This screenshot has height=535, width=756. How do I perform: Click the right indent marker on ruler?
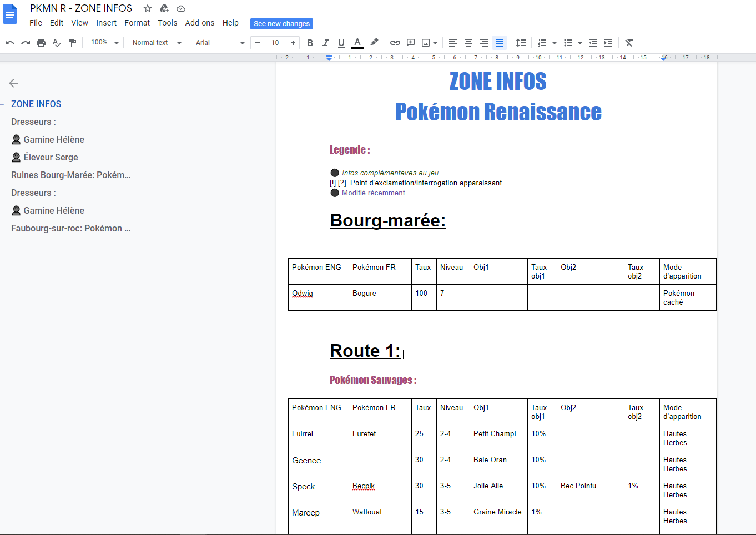pyautogui.click(x=664, y=58)
